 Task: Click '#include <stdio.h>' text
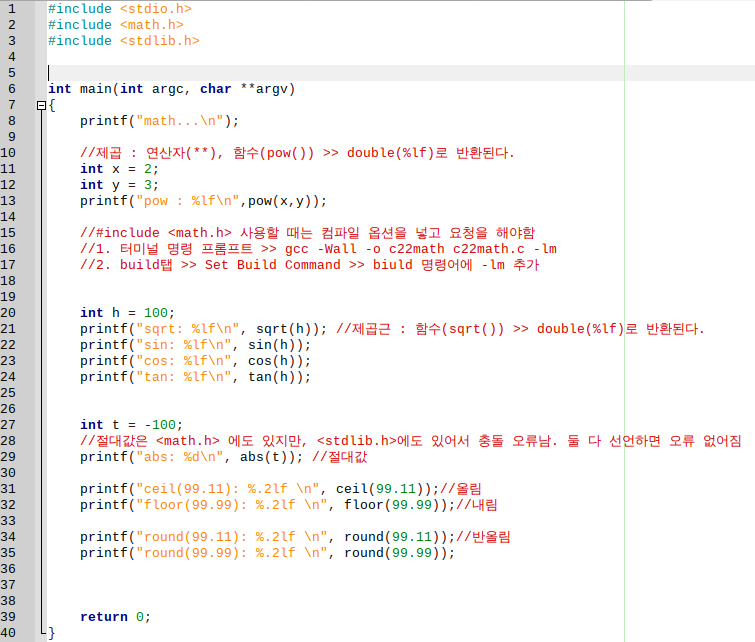(119, 9)
